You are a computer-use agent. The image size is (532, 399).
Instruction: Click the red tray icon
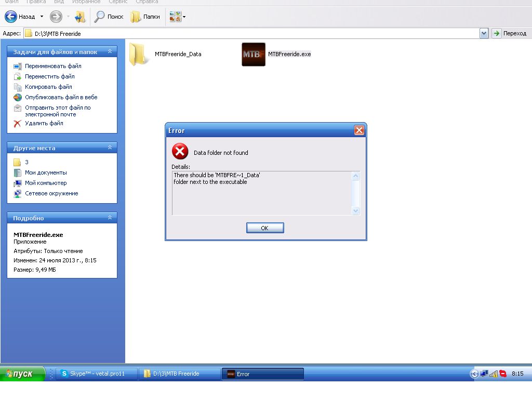click(503, 374)
